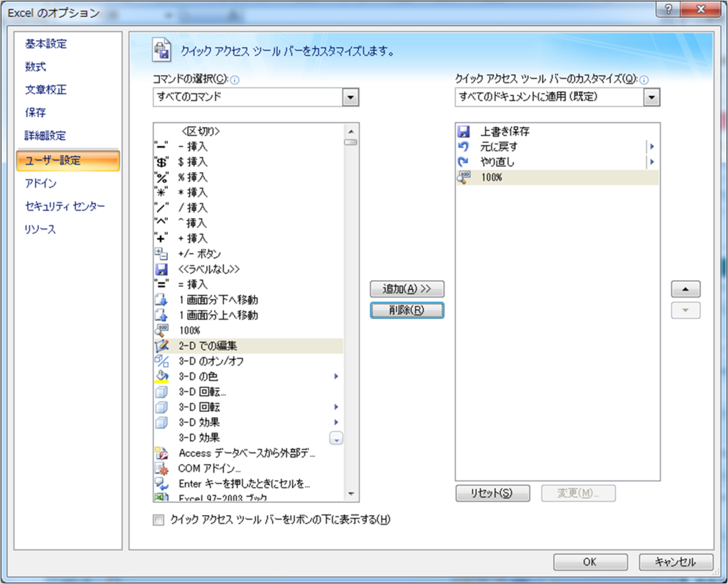Click the 100% icon in right toolbar list
Image resolution: width=728 pixels, height=584 pixels.
[464, 177]
